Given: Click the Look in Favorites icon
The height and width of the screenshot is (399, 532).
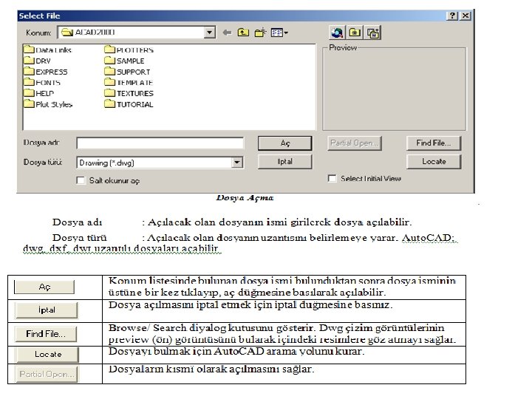Looking at the screenshot, I should 355,33.
